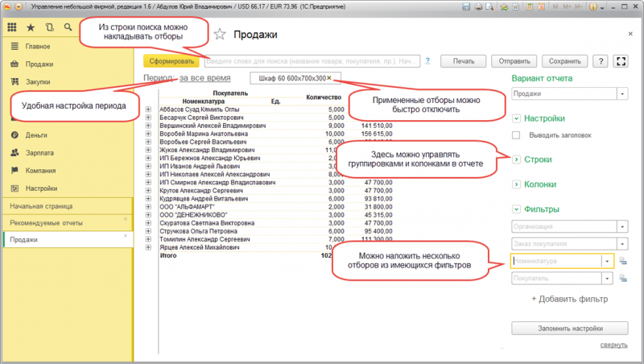644x364 pixels.
Task: Click the save diskette icon in the title bar
Action: pyautogui.click(x=466, y=6)
